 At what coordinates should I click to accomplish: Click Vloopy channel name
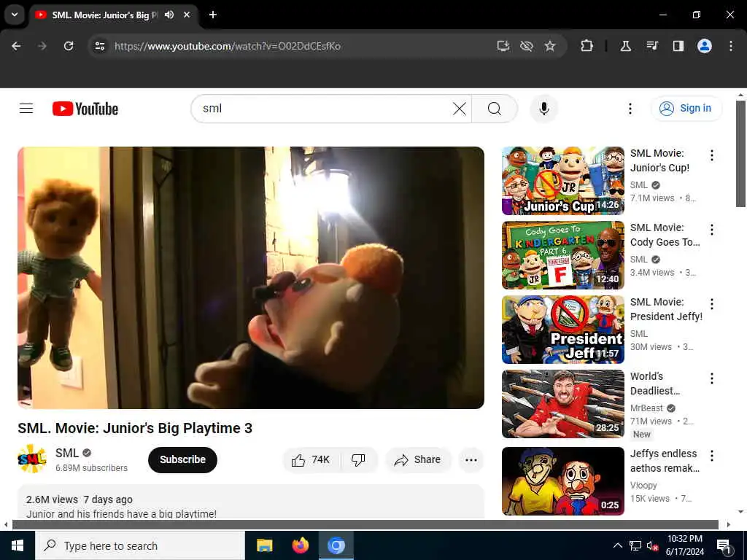pyautogui.click(x=643, y=485)
